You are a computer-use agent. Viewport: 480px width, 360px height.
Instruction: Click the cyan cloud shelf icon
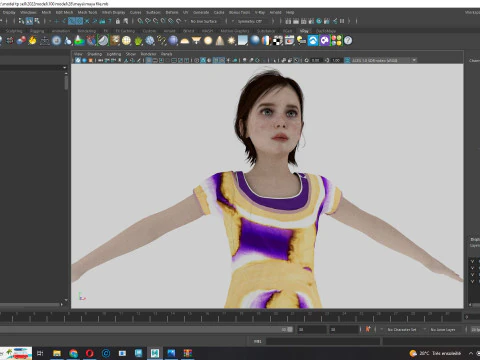coord(313,41)
